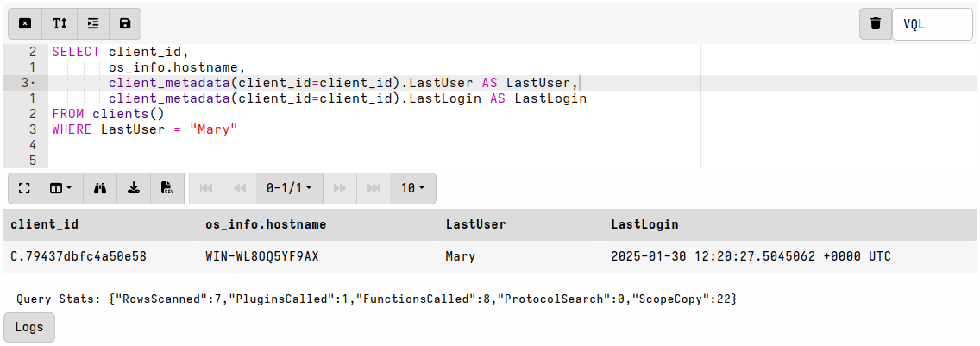Open the binoculars search tool for the table
Viewport: 980px width, 346px height.
(100, 188)
